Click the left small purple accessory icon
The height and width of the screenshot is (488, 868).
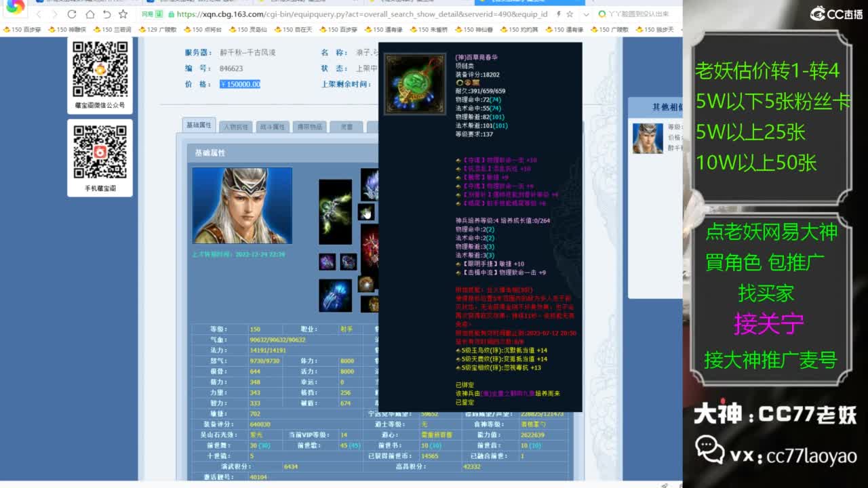[x=327, y=262]
